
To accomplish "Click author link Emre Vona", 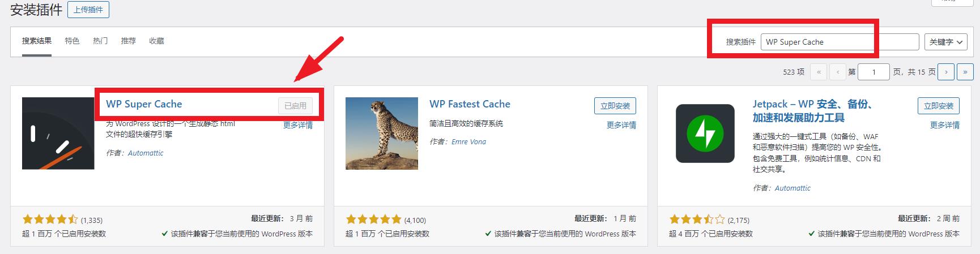I will point(468,142).
